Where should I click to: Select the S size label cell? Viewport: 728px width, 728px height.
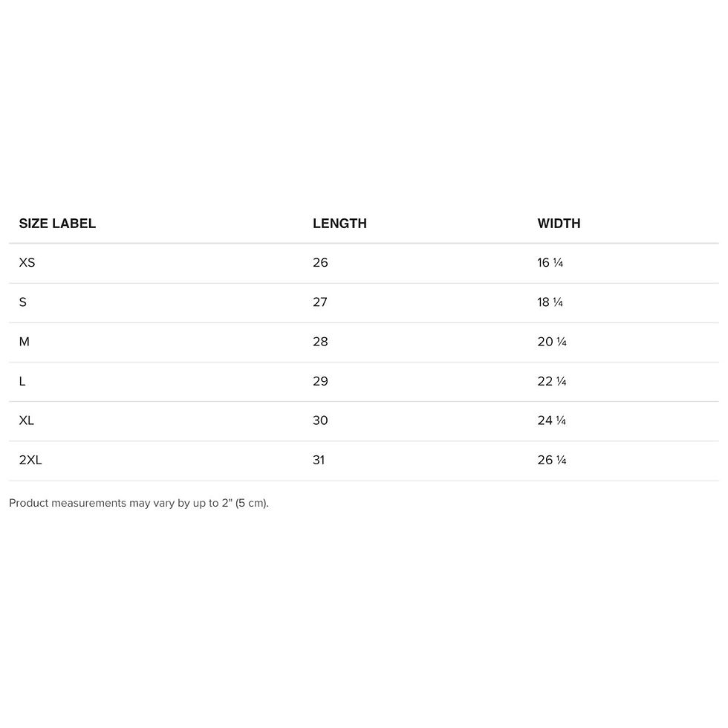tap(23, 302)
